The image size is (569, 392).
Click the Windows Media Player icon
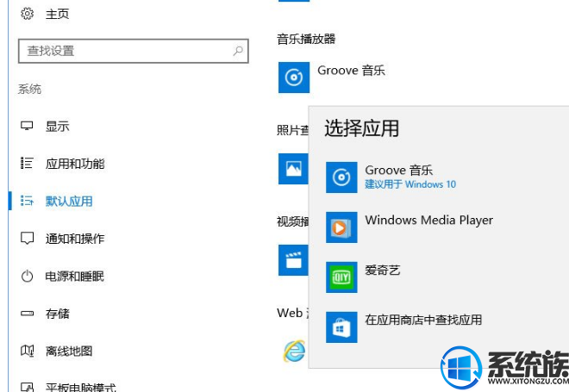(341, 227)
